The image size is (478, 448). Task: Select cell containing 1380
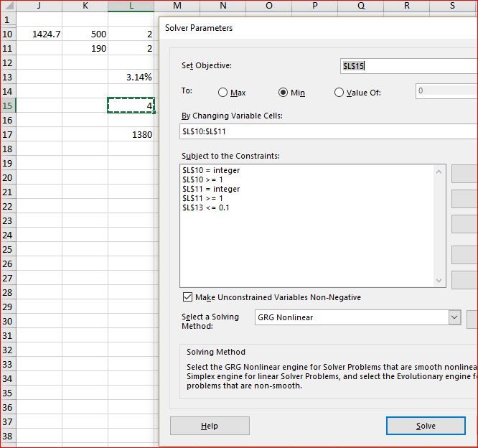coord(131,134)
